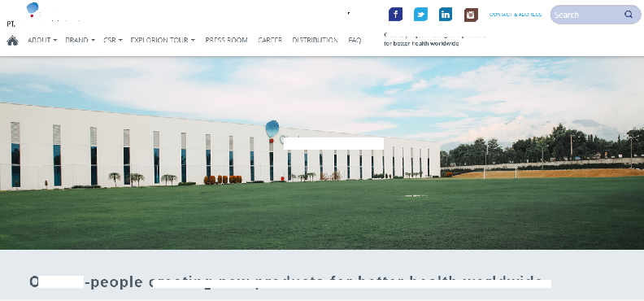This screenshot has height=301, width=644.
Task: Open the Facebook page icon
Action: point(395,15)
